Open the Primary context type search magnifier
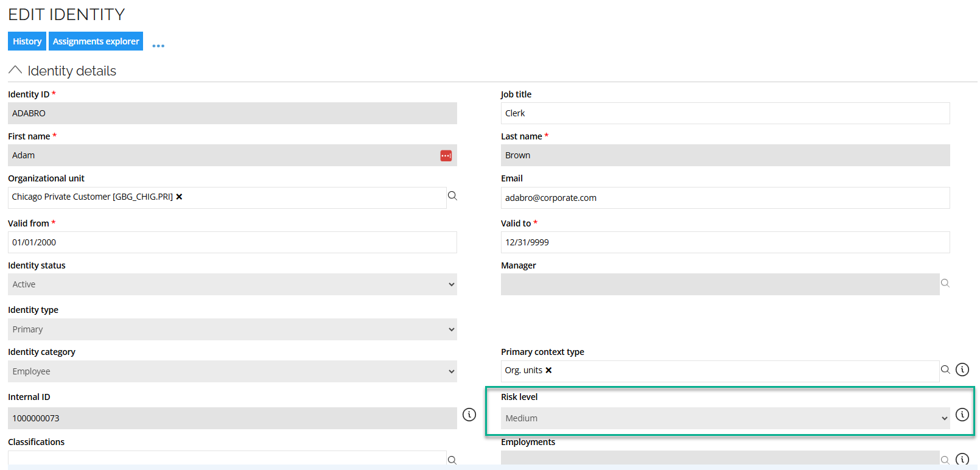980x470 pixels. [945, 370]
